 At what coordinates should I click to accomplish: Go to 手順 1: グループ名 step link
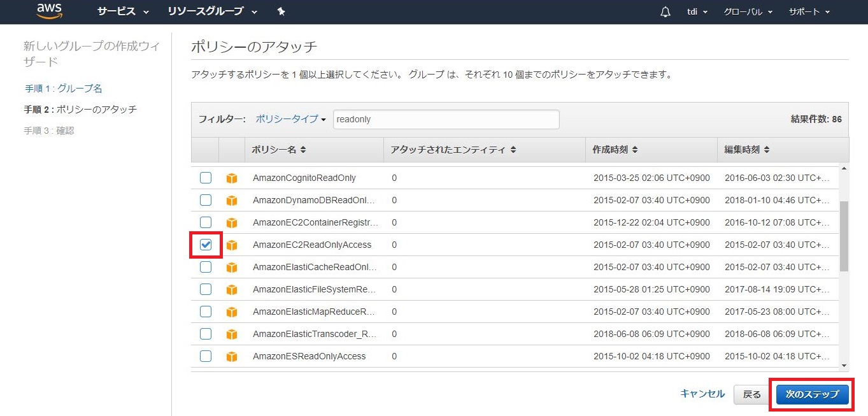click(x=64, y=88)
